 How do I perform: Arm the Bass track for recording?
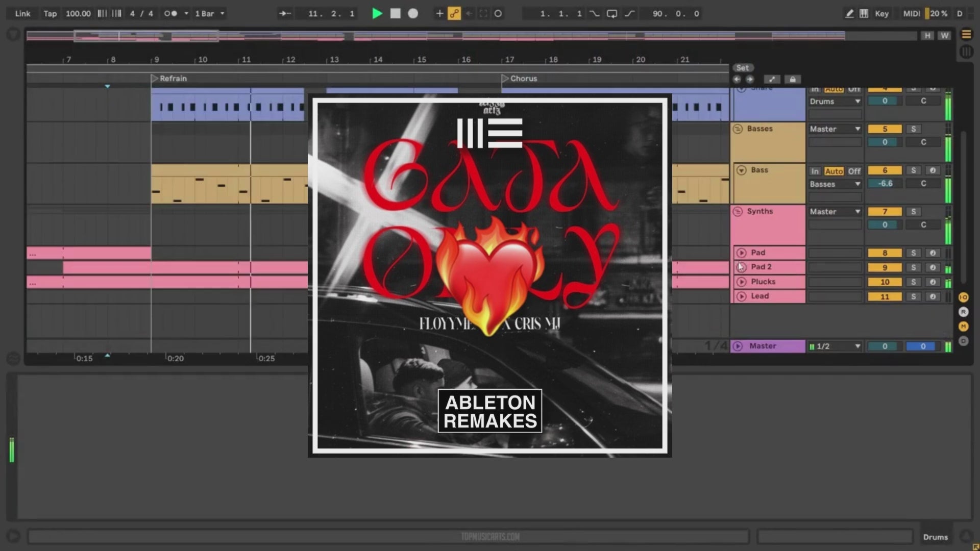coord(933,170)
